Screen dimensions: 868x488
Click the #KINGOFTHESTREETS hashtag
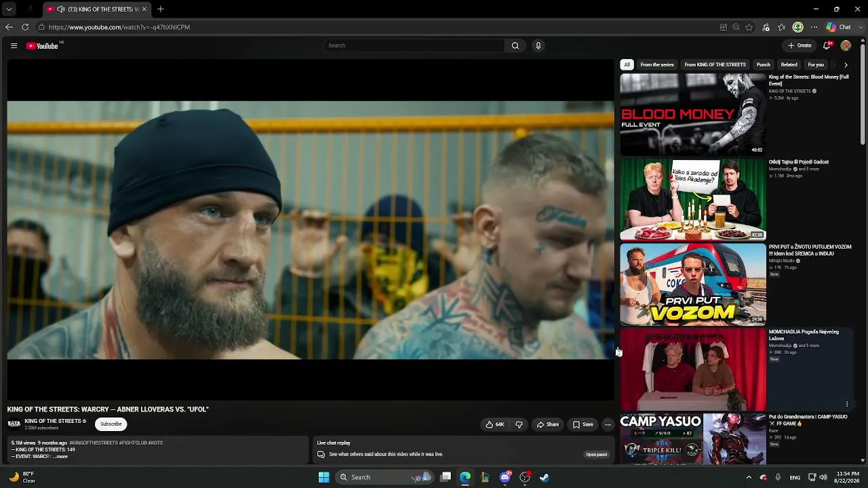point(94,443)
